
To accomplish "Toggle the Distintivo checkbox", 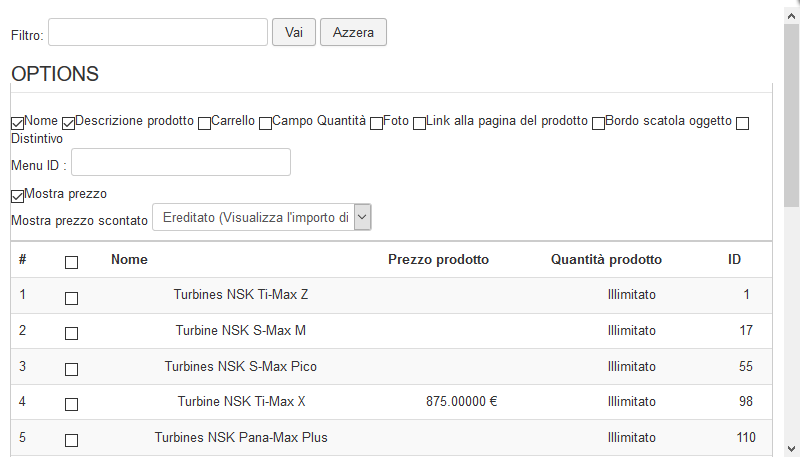I will coord(742,123).
